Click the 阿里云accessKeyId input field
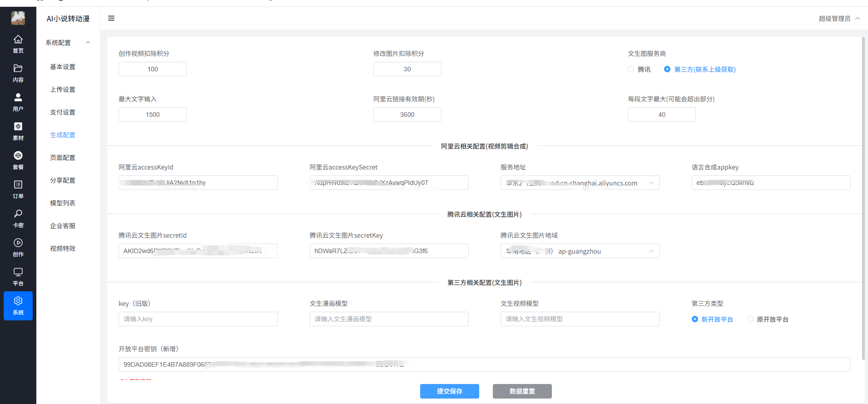Screen dimensions: 868x404 tap(198, 183)
